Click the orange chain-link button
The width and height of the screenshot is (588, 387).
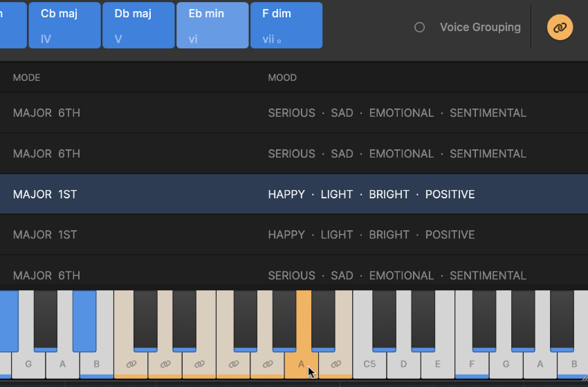point(560,28)
